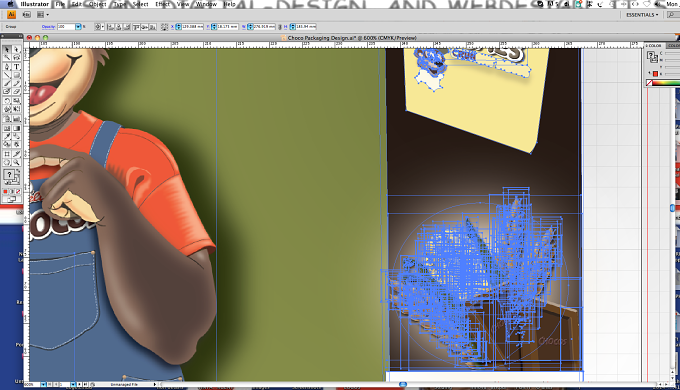The height and width of the screenshot is (390, 680).
Task: Select the Rectangle tool
Action: tap(16, 75)
